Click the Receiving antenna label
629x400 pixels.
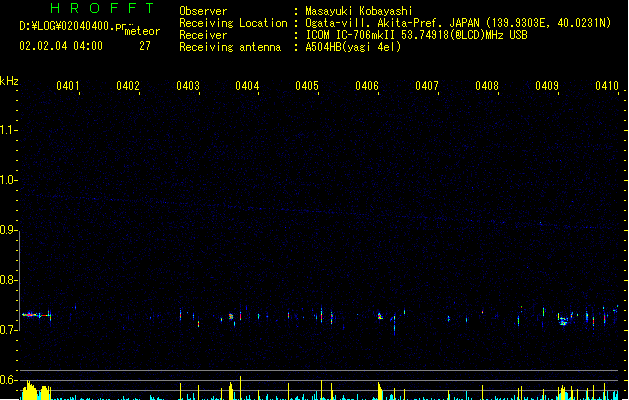click(230, 47)
